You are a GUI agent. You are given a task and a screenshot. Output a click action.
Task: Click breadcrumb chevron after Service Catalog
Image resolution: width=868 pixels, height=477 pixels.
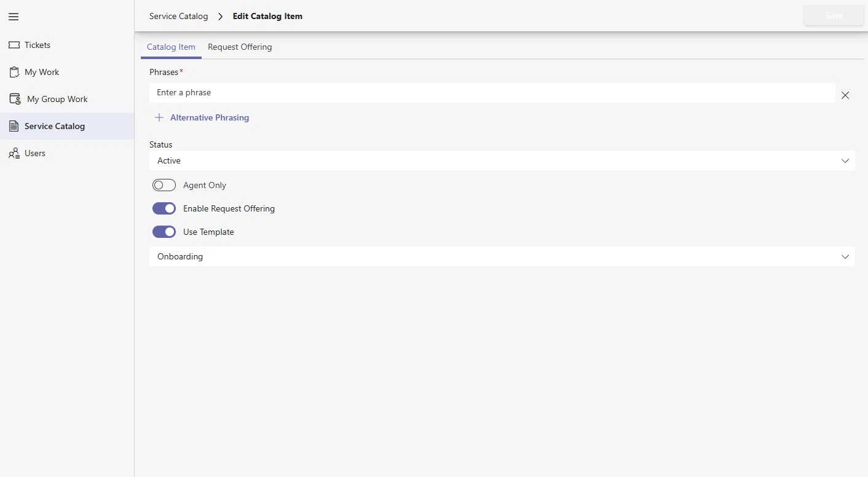tap(221, 17)
